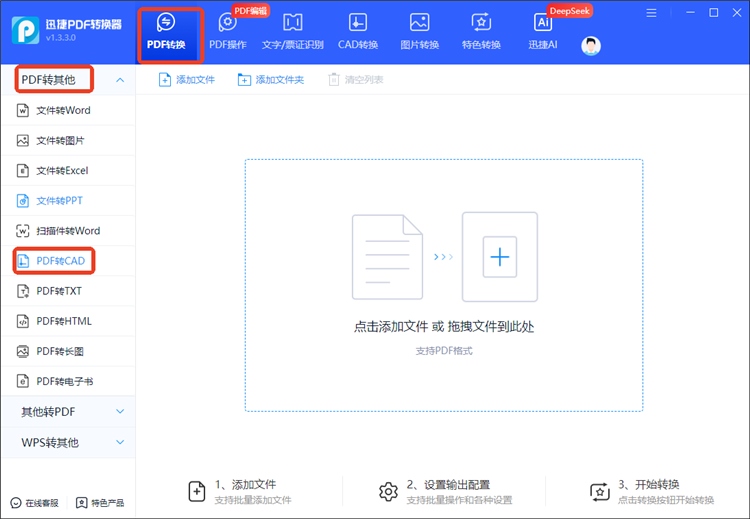750x519 pixels.
Task: Switch to the 特色转换 tab
Action: tap(481, 33)
